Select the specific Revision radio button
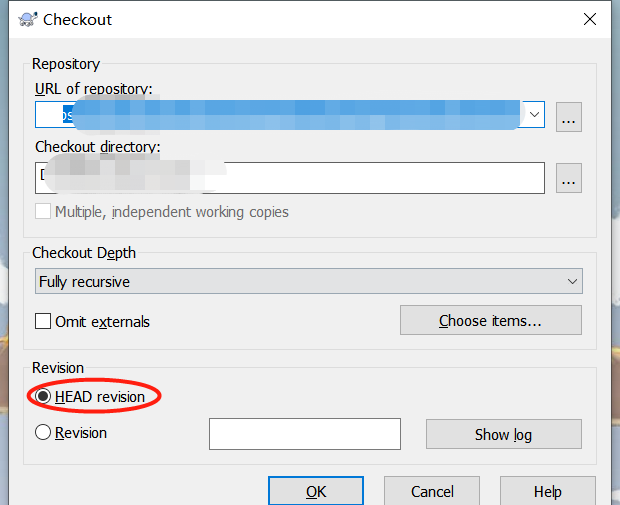 tap(43, 433)
